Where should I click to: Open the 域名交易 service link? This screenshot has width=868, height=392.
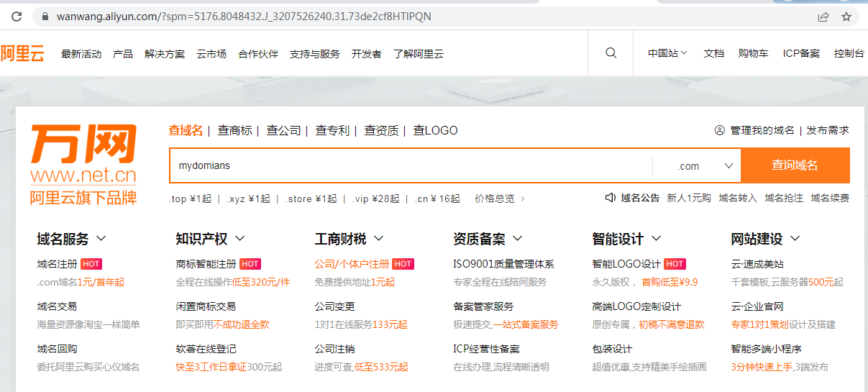(57, 306)
